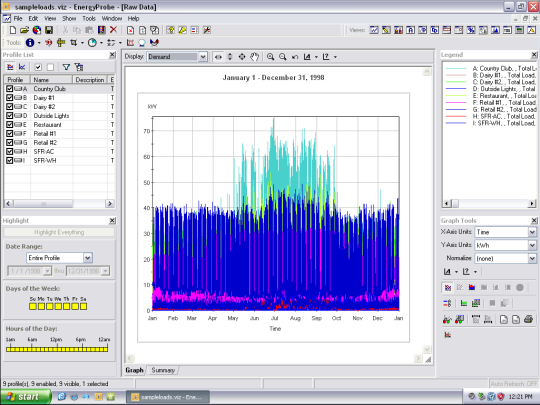The width and height of the screenshot is (540, 405).
Task: Open Normalize dropdown
Action: click(532, 258)
